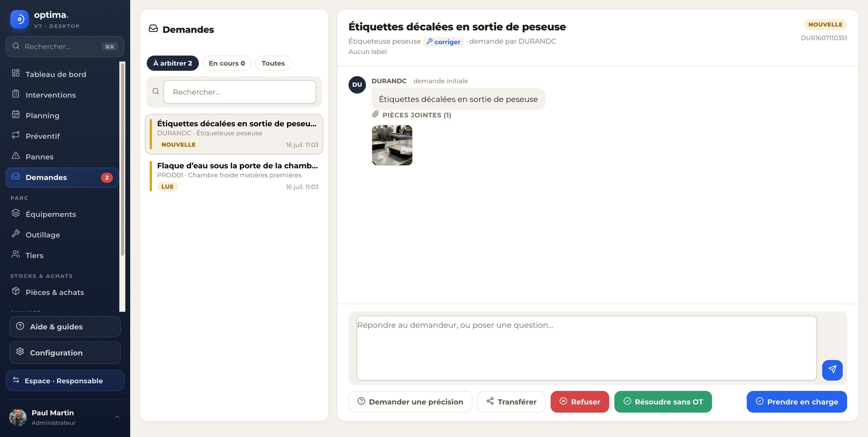Click the NOUVELLE status in detail header
Image resolution: width=868 pixels, height=437 pixels.
pyautogui.click(x=825, y=25)
